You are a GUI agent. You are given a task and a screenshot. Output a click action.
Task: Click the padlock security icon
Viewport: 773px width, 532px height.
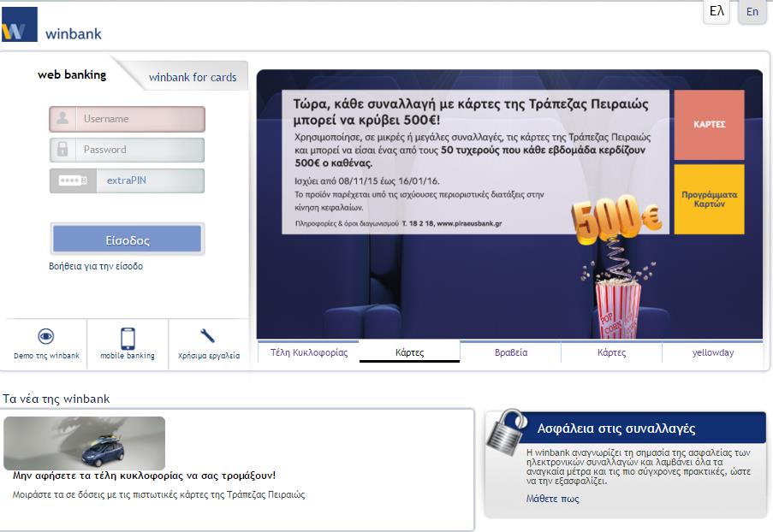(506, 432)
